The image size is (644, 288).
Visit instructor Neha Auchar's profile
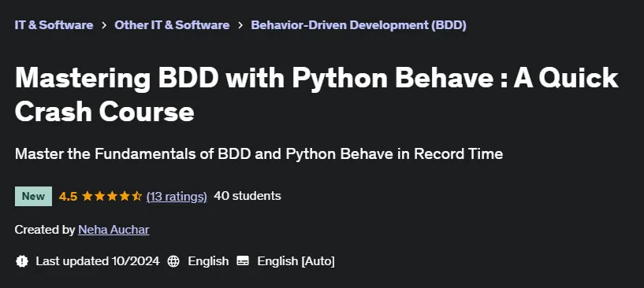pyautogui.click(x=114, y=229)
